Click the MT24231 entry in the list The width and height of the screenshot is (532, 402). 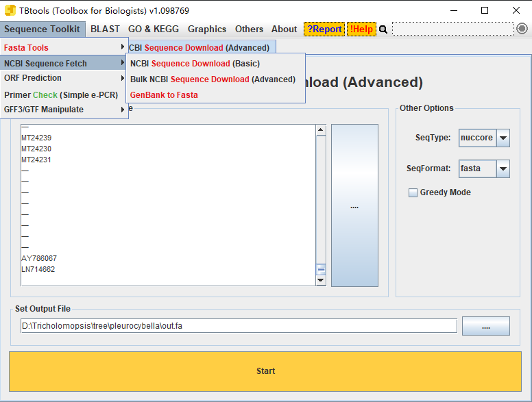click(x=36, y=160)
